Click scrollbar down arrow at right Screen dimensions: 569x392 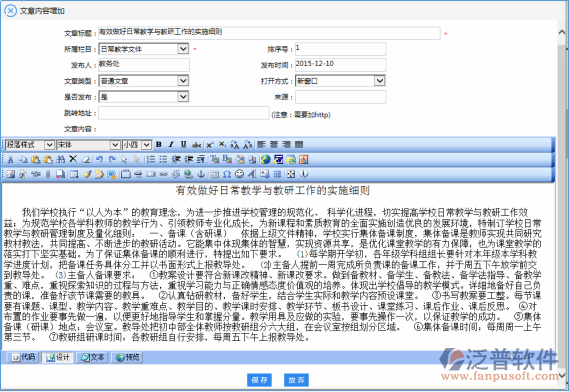(562, 375)
